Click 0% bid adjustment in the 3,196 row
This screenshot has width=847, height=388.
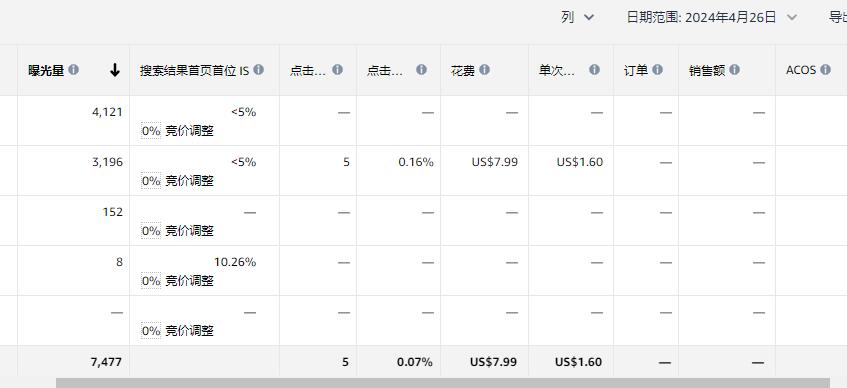[151, 181]
